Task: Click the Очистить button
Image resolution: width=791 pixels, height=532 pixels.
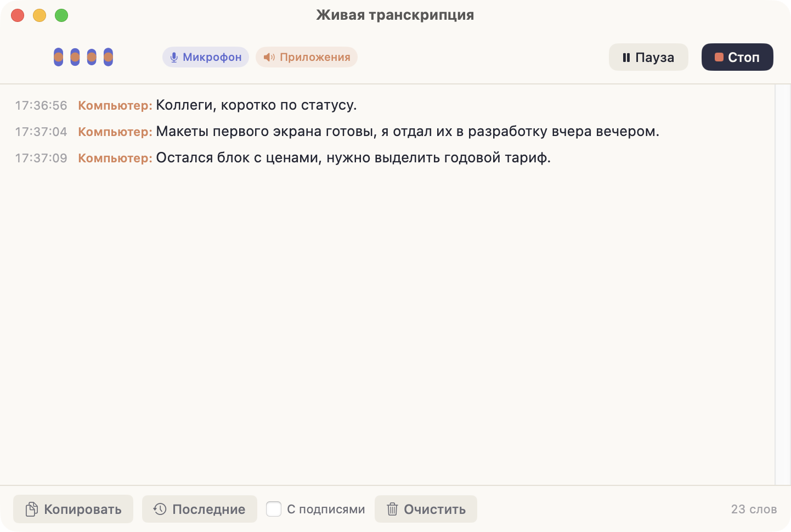Action: coord(426,509)
